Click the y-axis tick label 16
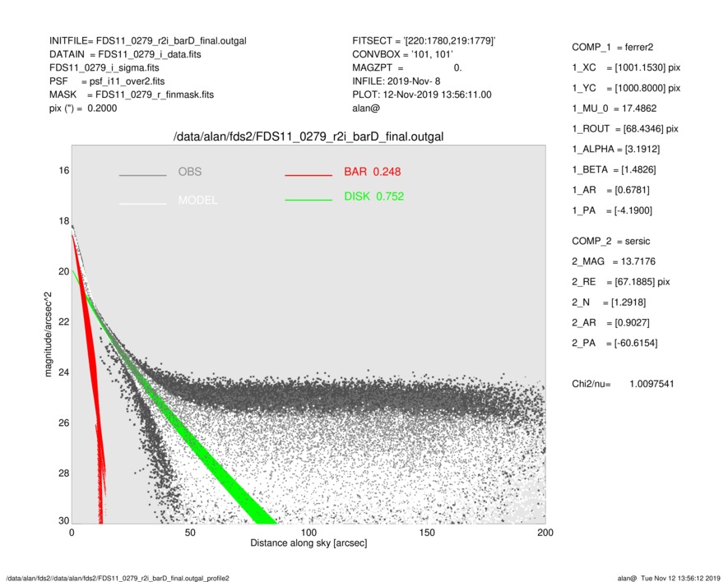728x582 pixels. [x=64, y=171]
